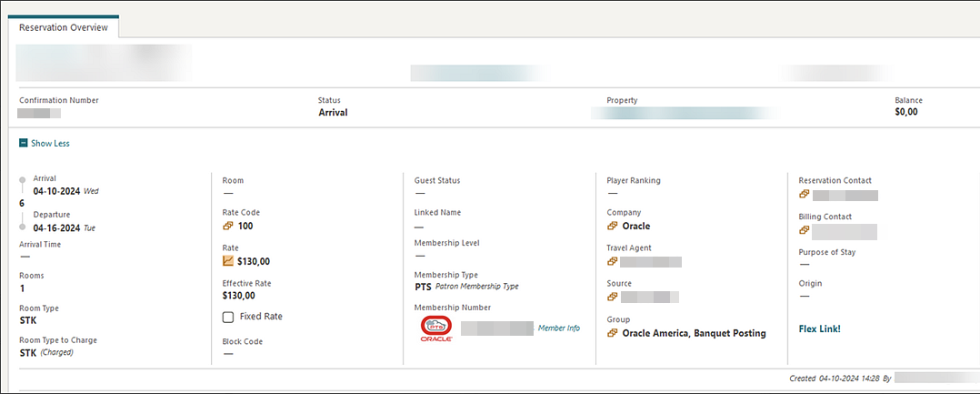Enable the Fixed Rate checkbox
The height and width of the screenshot is (394, 980).
228,317
